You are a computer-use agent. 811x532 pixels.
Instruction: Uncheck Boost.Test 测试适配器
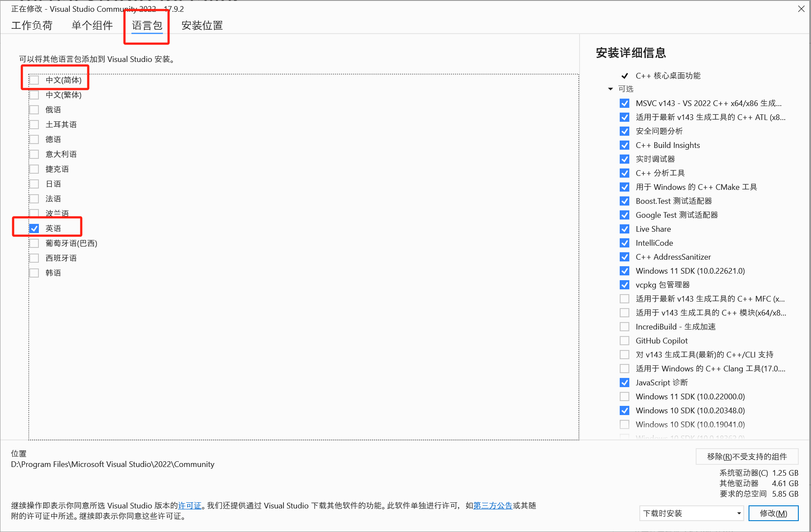point(625,201)
